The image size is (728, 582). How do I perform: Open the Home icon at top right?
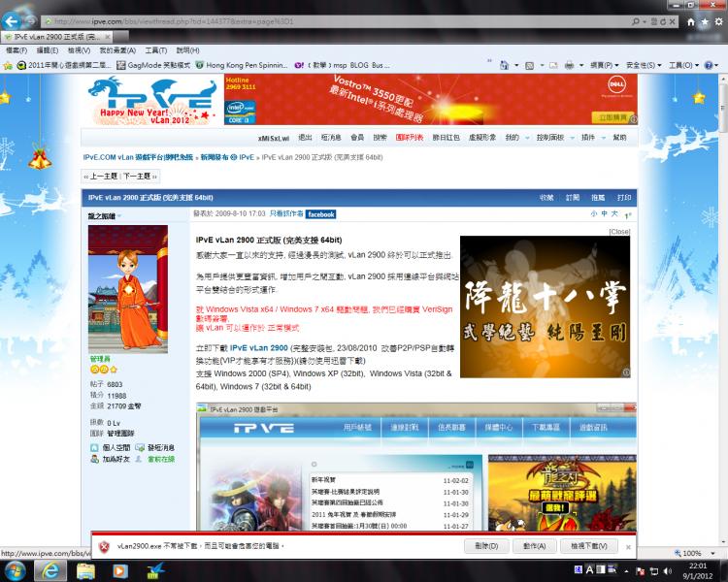[x=691, y=21]
